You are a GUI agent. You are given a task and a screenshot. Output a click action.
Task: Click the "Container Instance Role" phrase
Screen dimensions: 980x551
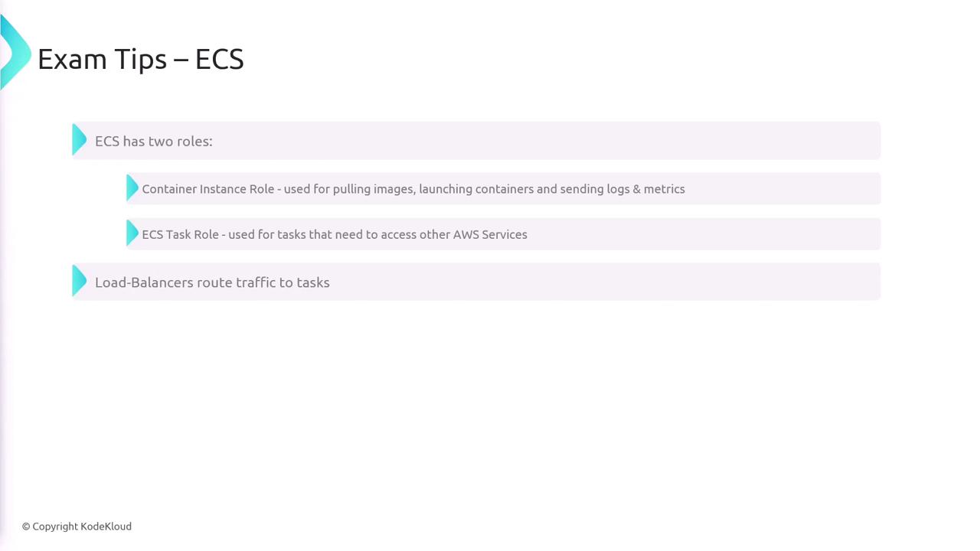pos(207,189)
